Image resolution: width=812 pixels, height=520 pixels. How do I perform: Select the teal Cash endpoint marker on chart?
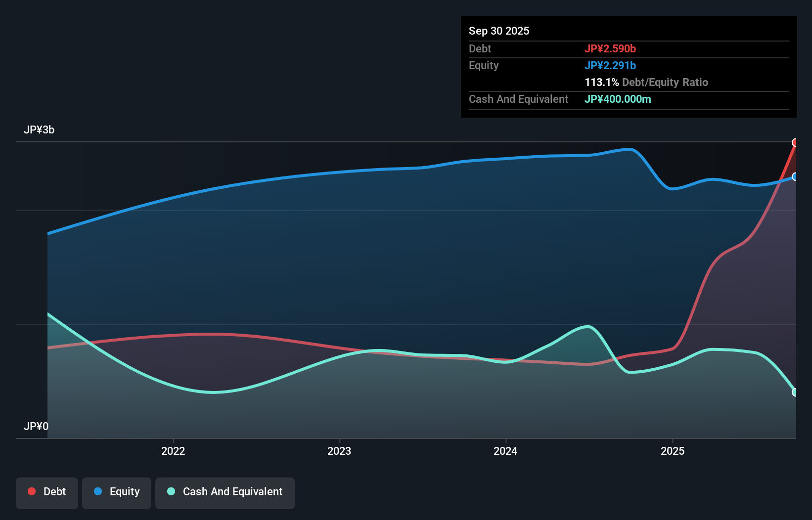(795, 392)
